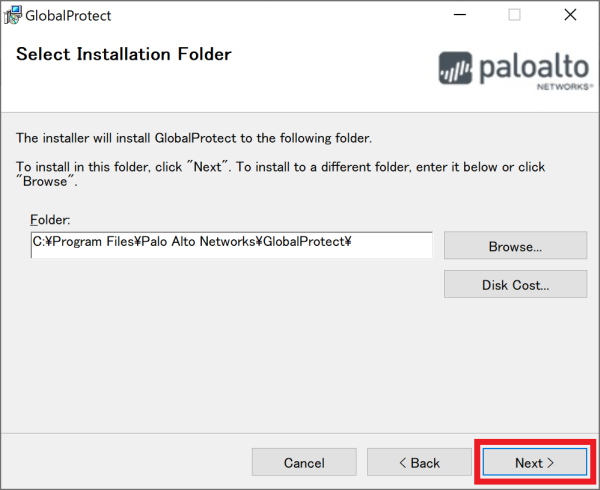This screenshot has height=490, width=600.
Task: Click the Palo Alto square logo mark
Action: [455, 69]
